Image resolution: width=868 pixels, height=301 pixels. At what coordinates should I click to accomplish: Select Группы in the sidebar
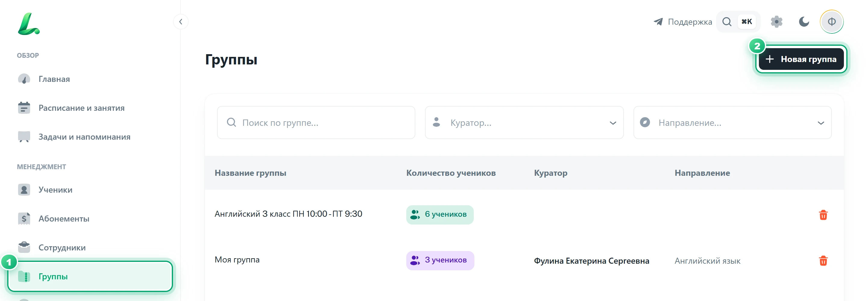[90, 276]
